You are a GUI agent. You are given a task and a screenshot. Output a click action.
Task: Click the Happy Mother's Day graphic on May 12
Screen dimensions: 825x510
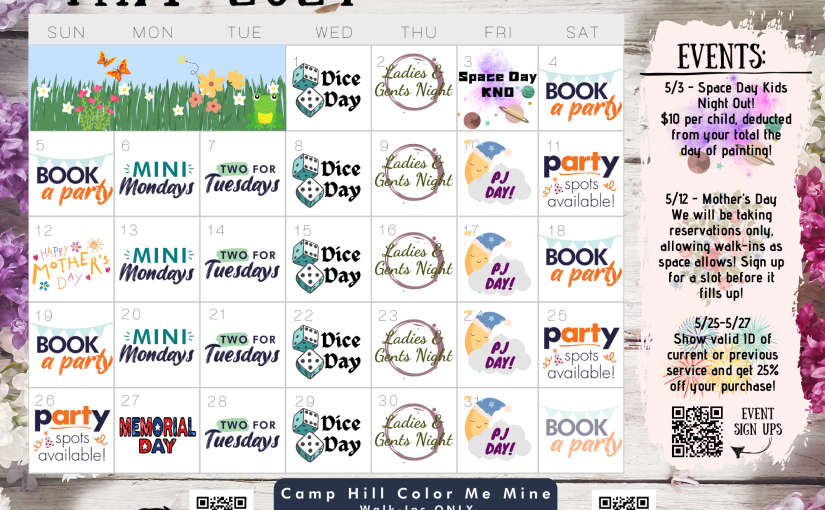(71, 264)
